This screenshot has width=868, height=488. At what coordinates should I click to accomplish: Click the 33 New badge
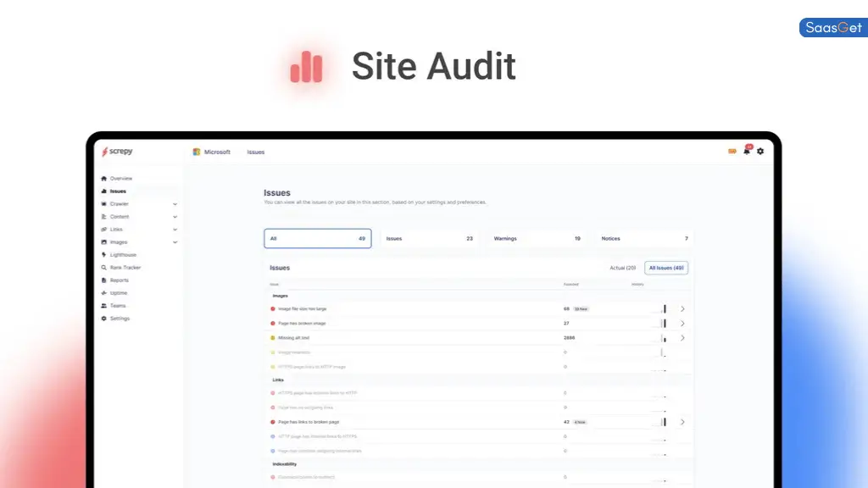581,308
